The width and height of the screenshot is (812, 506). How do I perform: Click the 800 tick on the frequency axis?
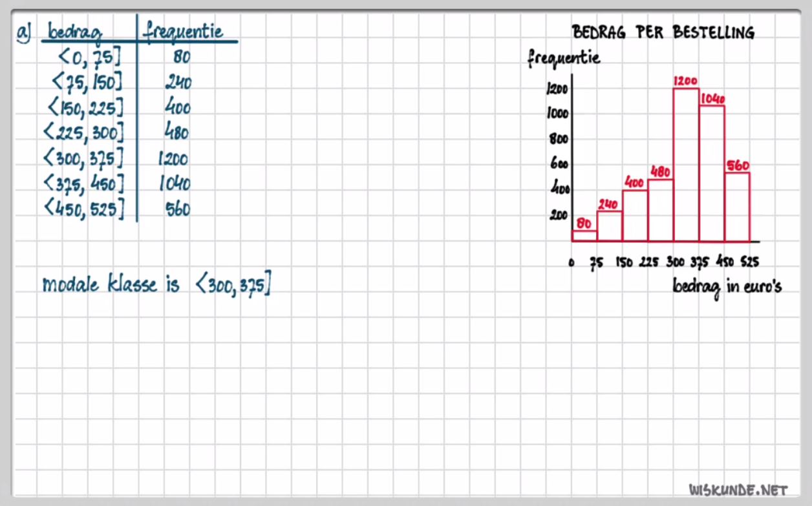coord(559,139)
